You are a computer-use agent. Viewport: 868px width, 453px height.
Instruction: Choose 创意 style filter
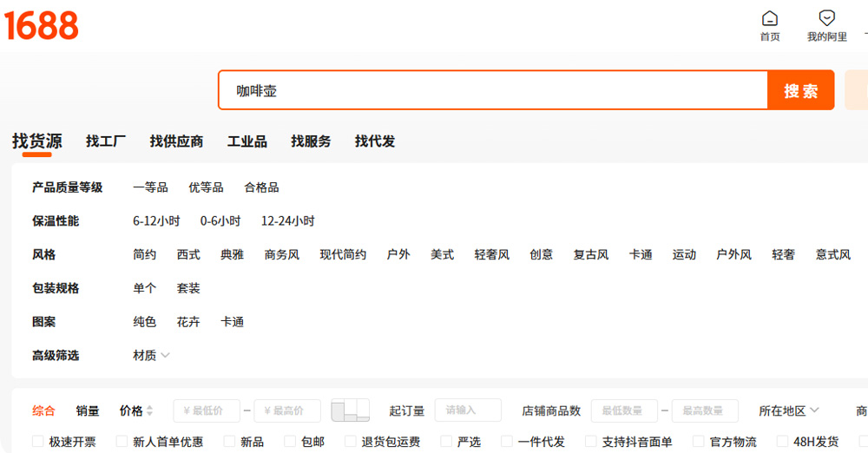point(542,254)
